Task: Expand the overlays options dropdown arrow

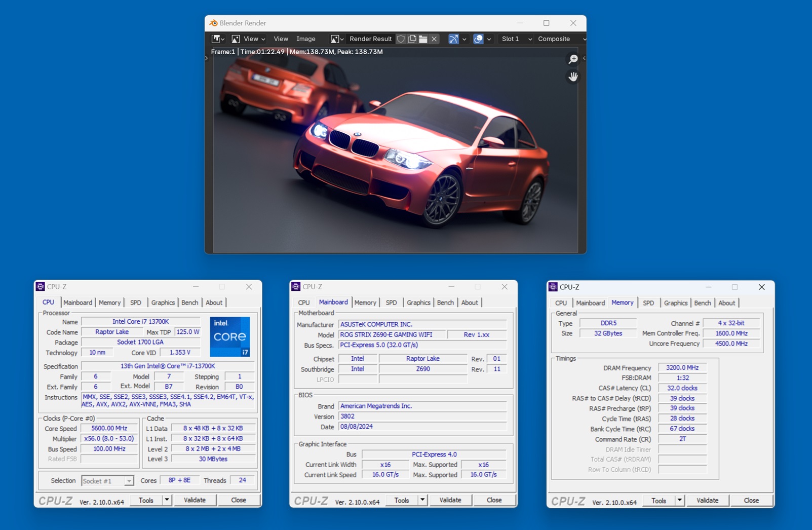Action: pyautogui.click(x=489, y=39)
